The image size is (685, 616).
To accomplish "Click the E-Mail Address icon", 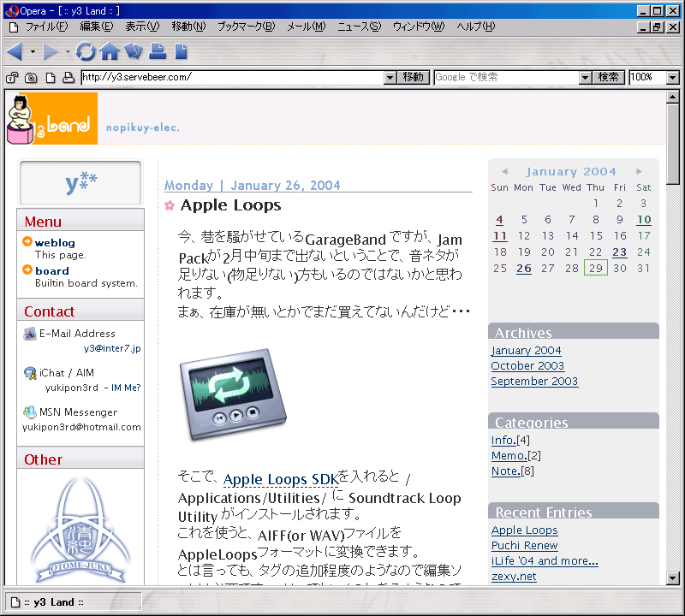I will coord(30,334).
